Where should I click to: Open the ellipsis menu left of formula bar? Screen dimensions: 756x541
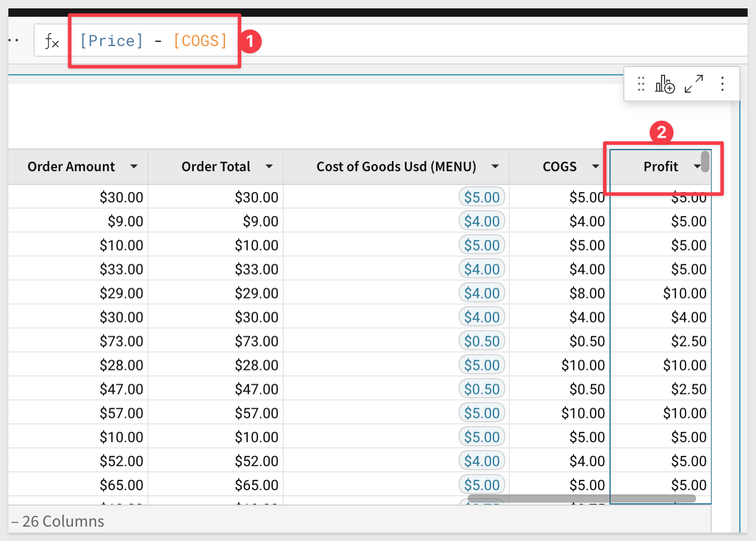click(x=14, y=41)
